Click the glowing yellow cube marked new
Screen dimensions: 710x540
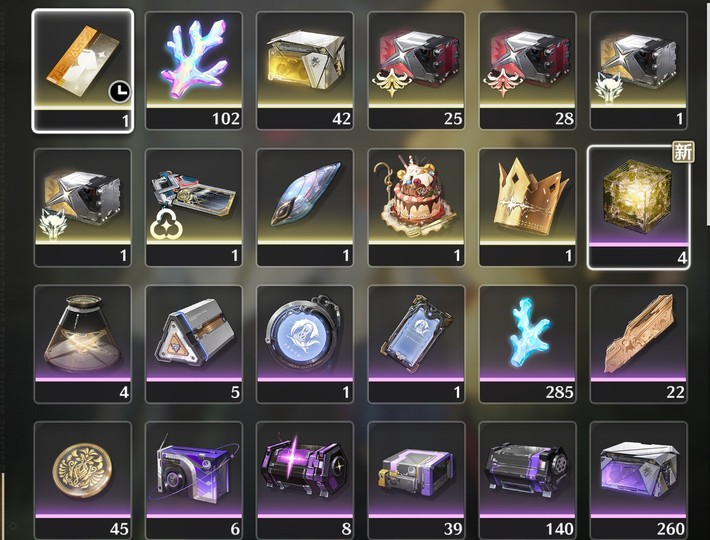638,208
